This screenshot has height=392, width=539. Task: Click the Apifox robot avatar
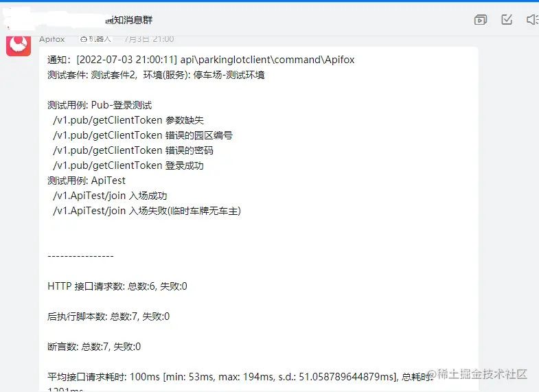(x=19, y=46)
